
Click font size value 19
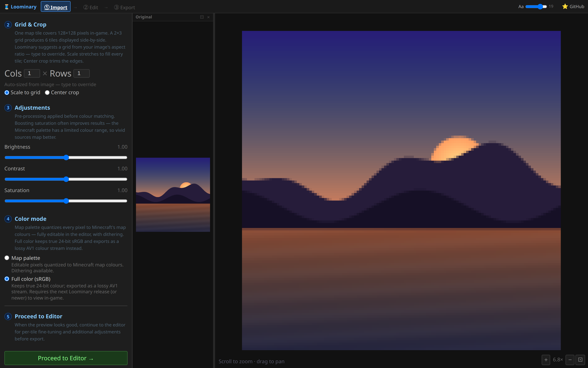(551, 7)
